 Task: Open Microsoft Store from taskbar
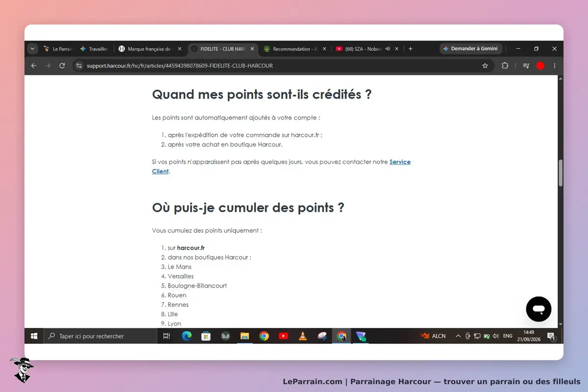click(x=206, y=336)
